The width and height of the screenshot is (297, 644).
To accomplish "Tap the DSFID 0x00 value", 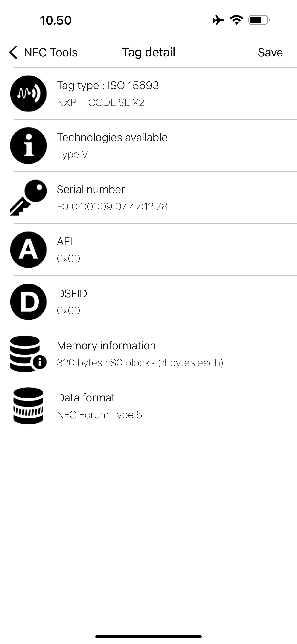I will click(68, 310).
